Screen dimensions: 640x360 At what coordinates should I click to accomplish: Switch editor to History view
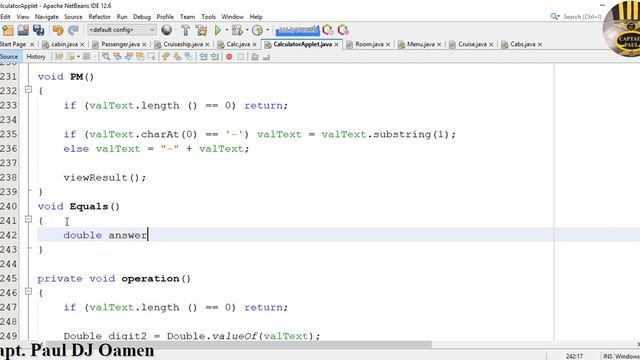36,57
